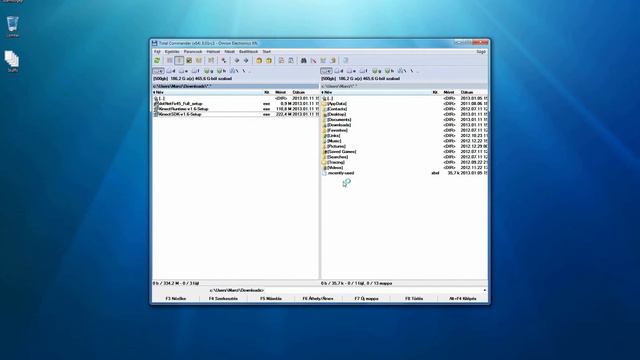The width and height of the screenshot is (640, 360).
Task: Click the thumbnail view toolbar icon
Action: click(x=189, y=60)
